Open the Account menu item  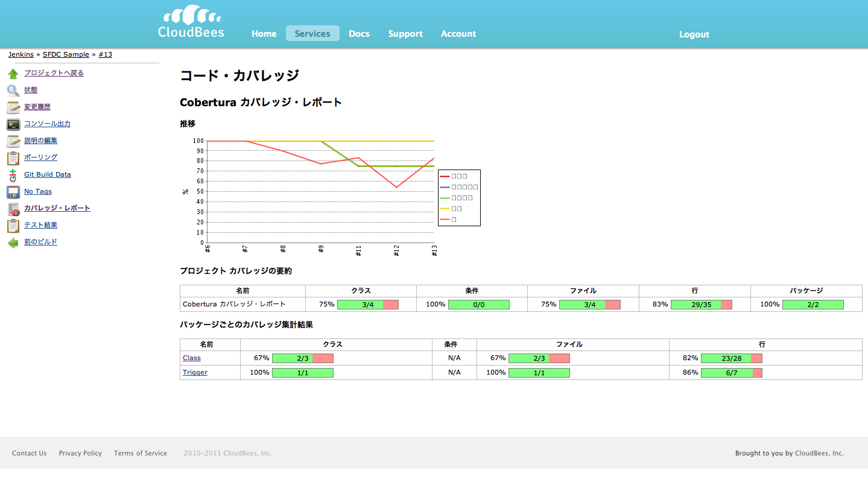click(x=458, y=34)
